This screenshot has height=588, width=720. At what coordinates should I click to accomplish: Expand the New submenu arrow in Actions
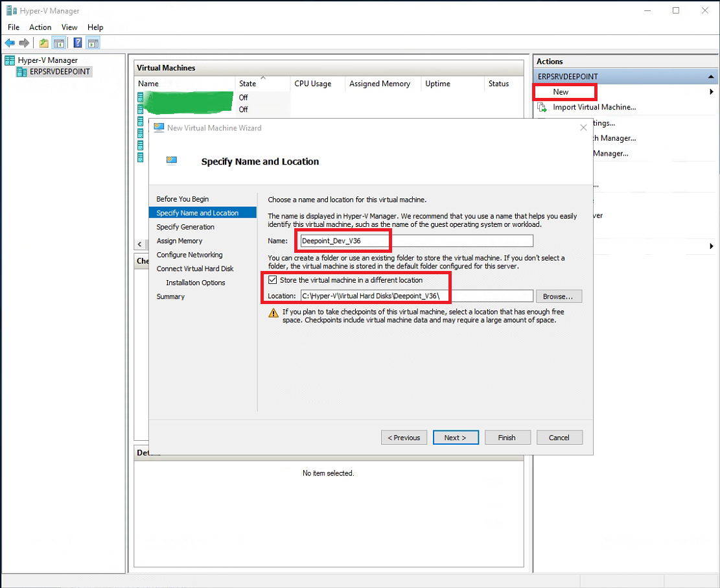tap(712, 92)
